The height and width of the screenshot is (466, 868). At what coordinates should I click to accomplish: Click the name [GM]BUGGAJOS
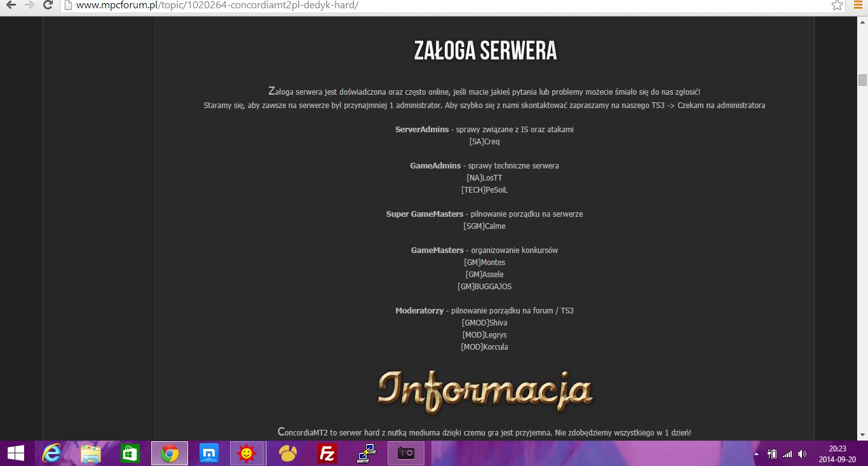(x=484, y=287)
